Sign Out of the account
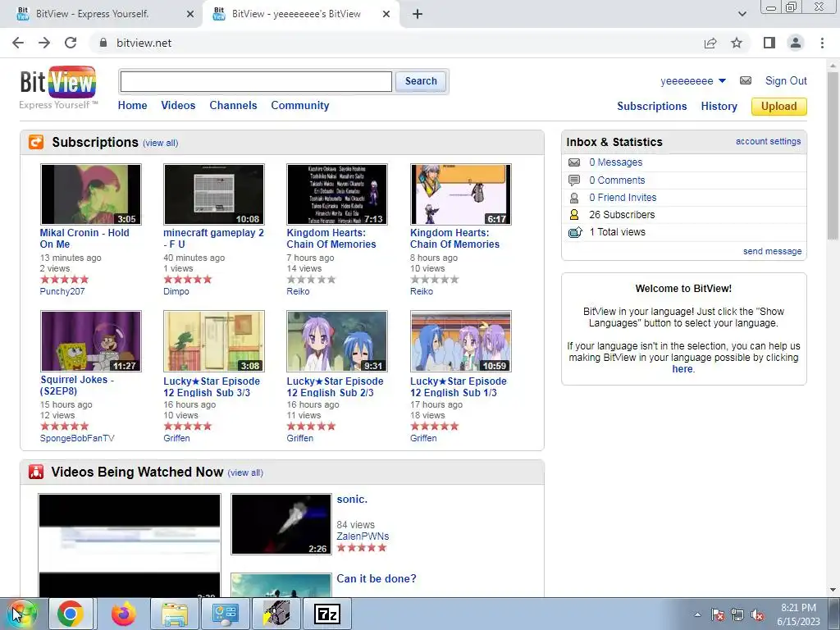840x630 pixels. coord(786,81)
